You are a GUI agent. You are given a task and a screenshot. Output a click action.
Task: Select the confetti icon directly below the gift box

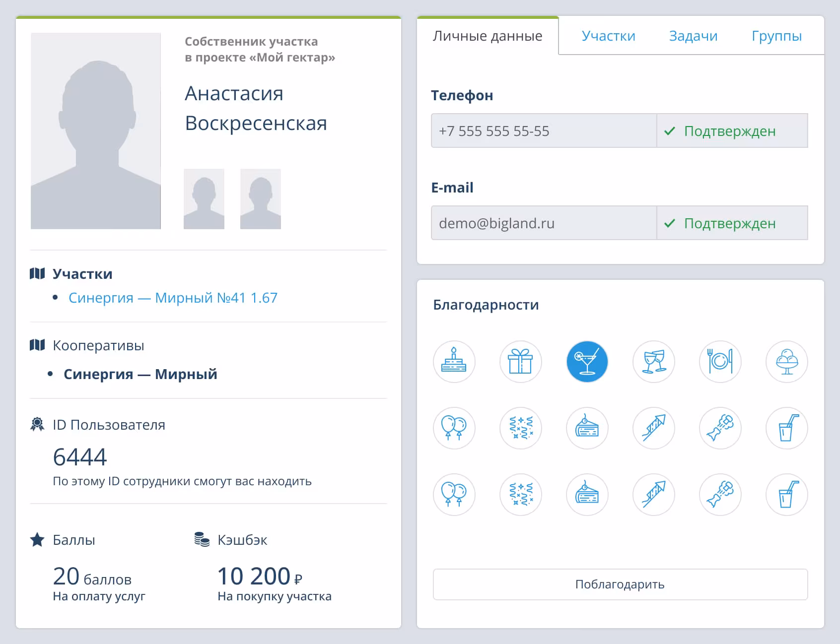[520, 428]
